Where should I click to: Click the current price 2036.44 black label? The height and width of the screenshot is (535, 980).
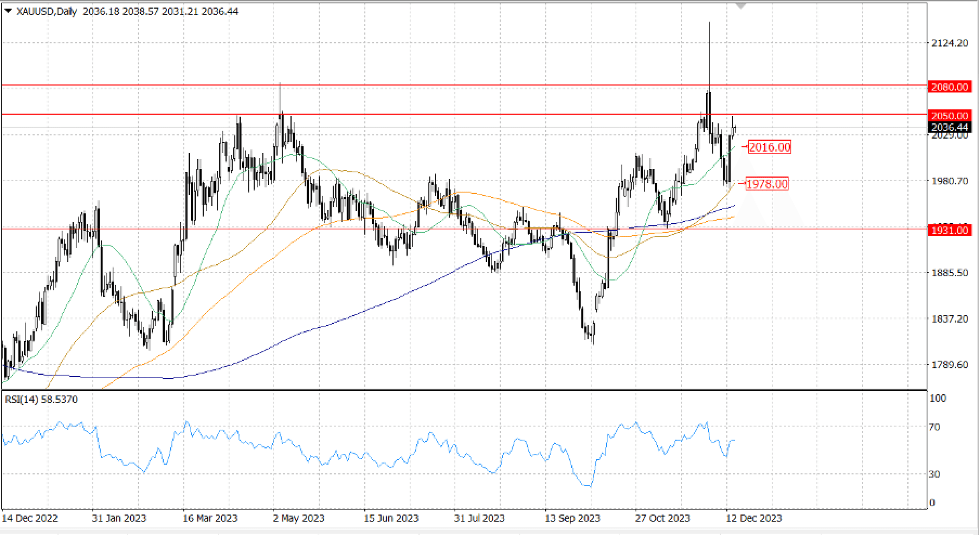point(950,127)
